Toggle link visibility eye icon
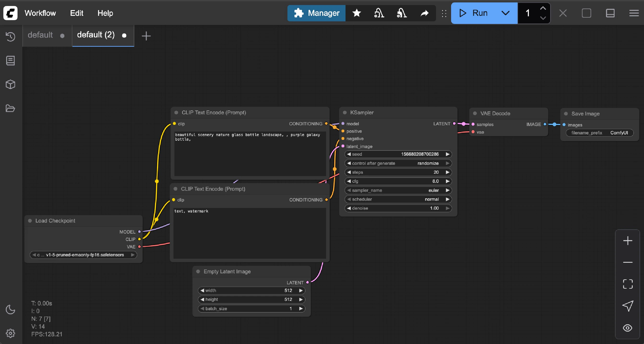 (627, 328)
